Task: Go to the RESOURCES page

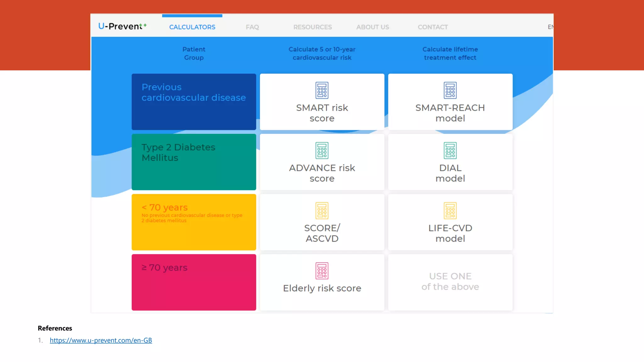Action: [x=312, y=27]
